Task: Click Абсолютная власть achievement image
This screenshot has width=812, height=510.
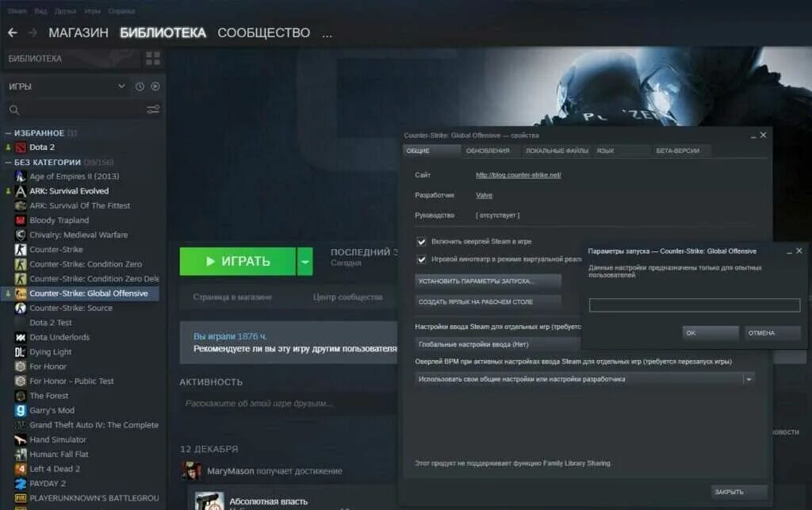Action: tap(209, 500)
